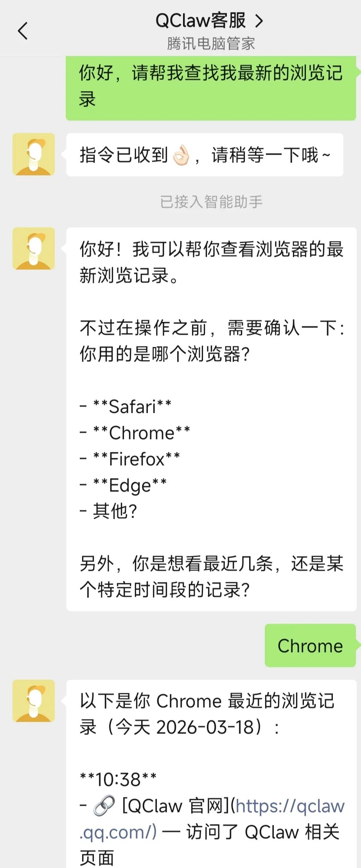The width and height of the screenshot is (361, 868).
Task: Click the QClaw客服 chat title
Action: [200, 21]
